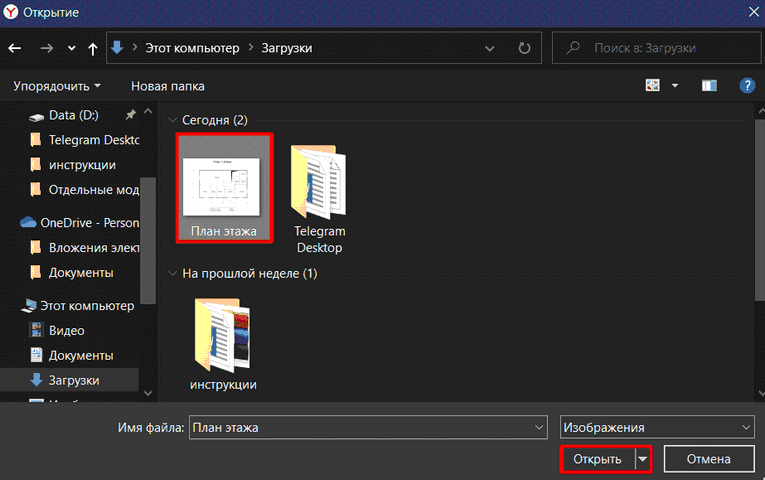Collapse the 'На прошлой неделе (1)' group

pyautogui.click(x=172, y=274)
